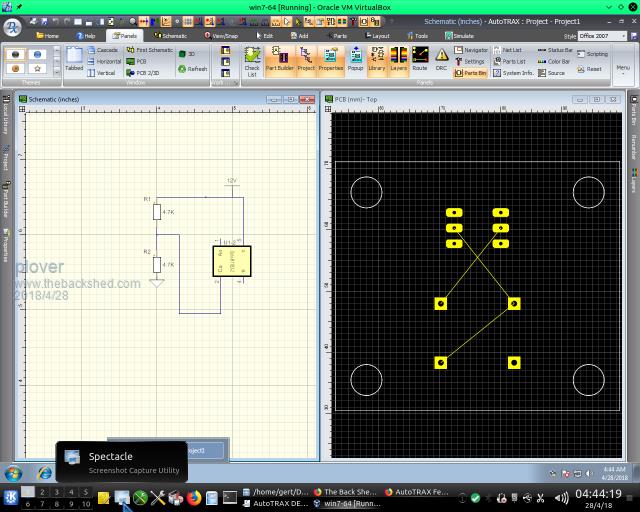
Task: Open the Library panel
Action: pyautogui.click(x=377, y=60)
